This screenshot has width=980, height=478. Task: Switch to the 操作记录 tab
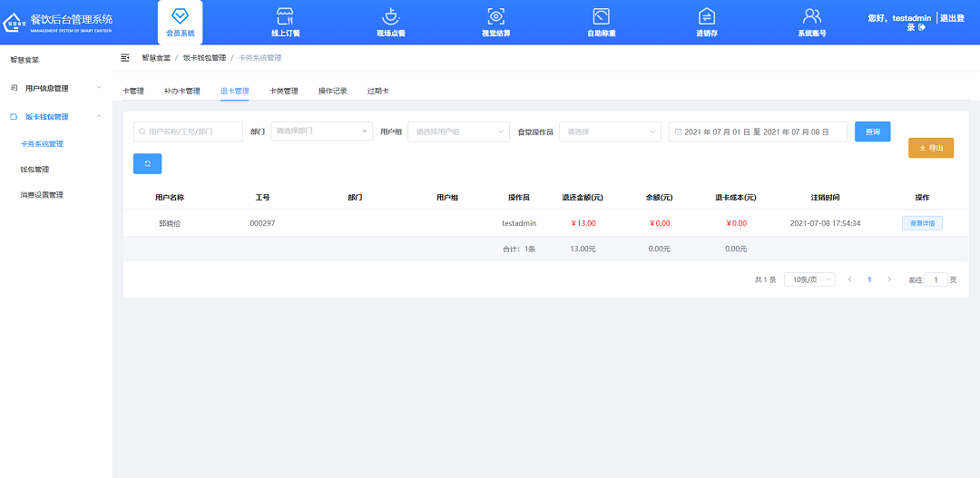point(332,91)
